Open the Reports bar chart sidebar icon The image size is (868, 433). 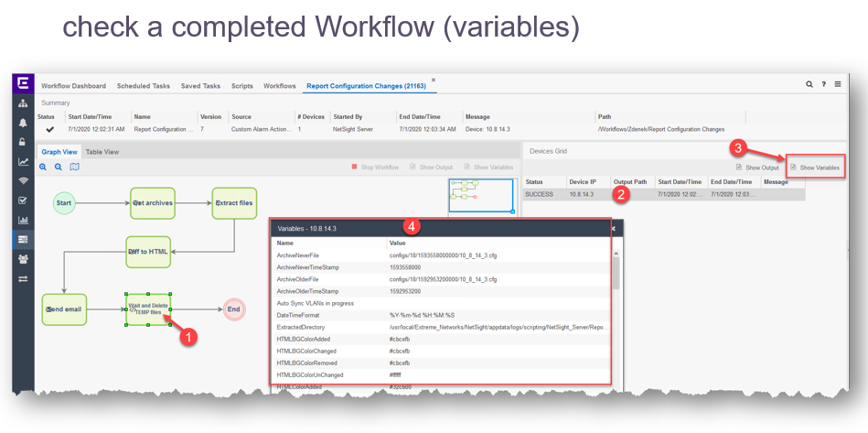click(x=23, y=220)
